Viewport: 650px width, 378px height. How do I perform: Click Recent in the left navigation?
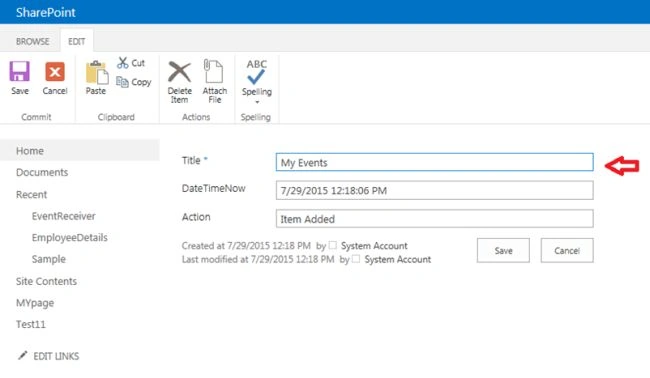coord(32,194)
